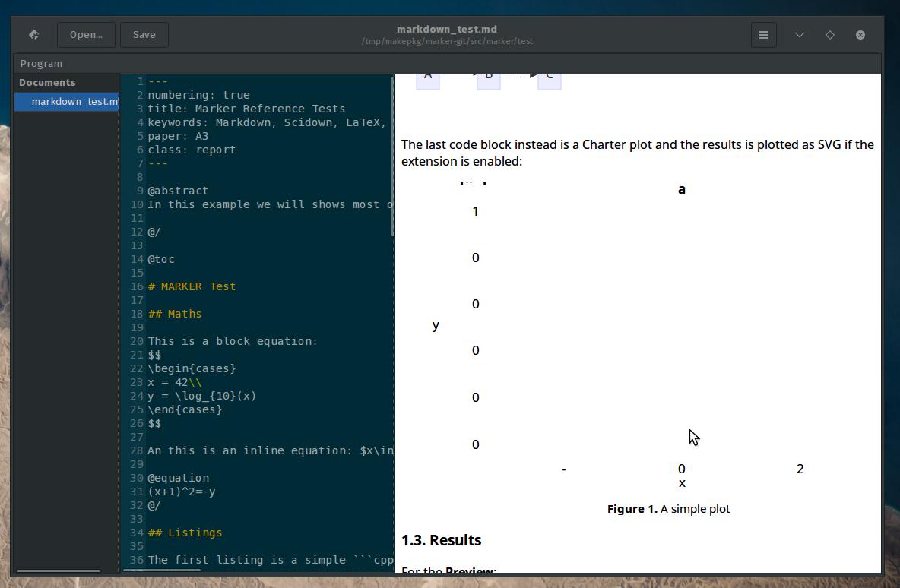Click the plot title 'a' in preview
Image resolution: width=900 pixels, height=588 pixels.
(x=682, y=189)
